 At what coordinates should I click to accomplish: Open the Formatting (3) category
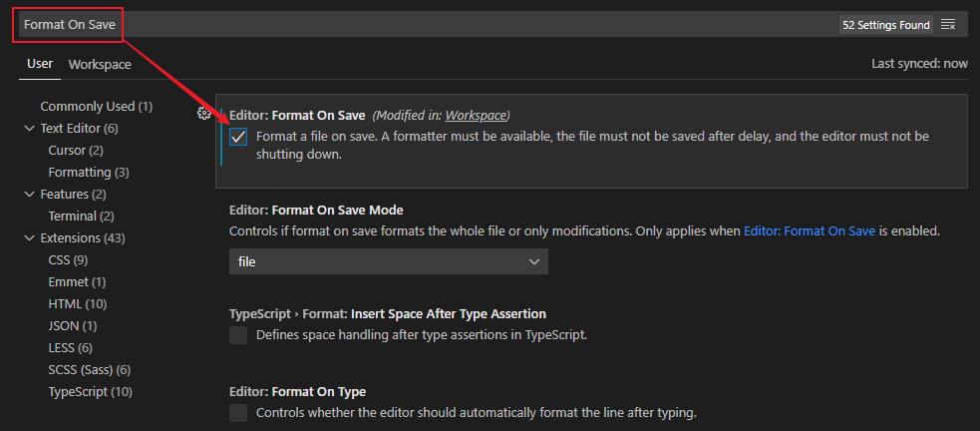(89, 173)
